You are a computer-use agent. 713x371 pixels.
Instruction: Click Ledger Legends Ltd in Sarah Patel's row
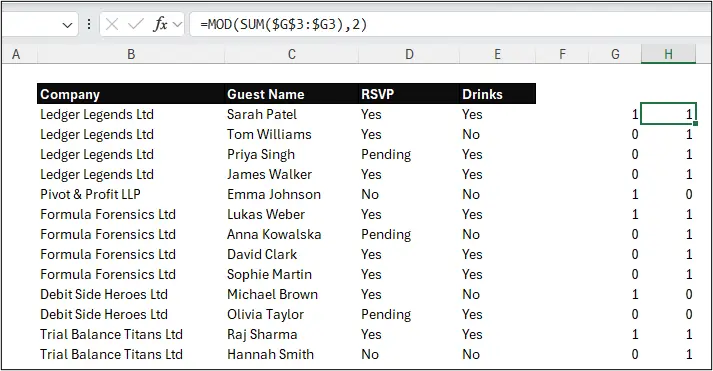pyautogui.click(x=131, y=114)
